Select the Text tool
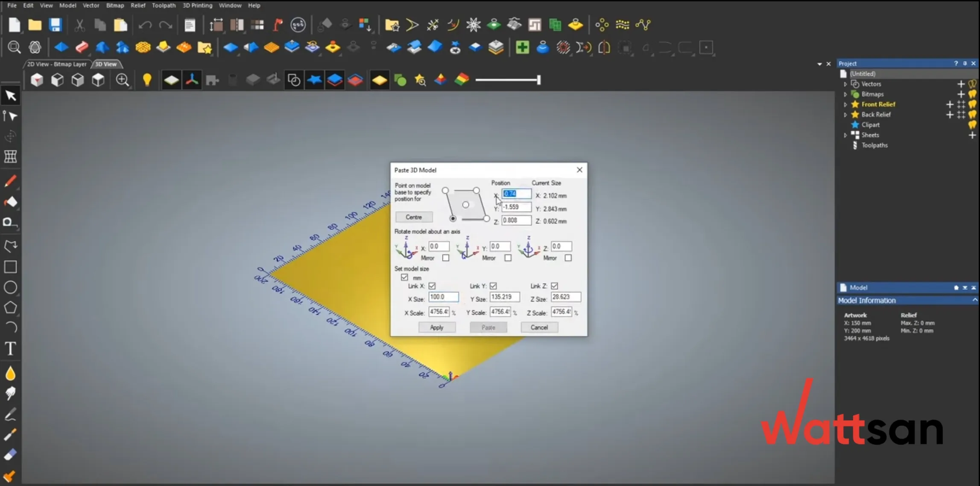980x486 pixels. [x=11, y=349]
